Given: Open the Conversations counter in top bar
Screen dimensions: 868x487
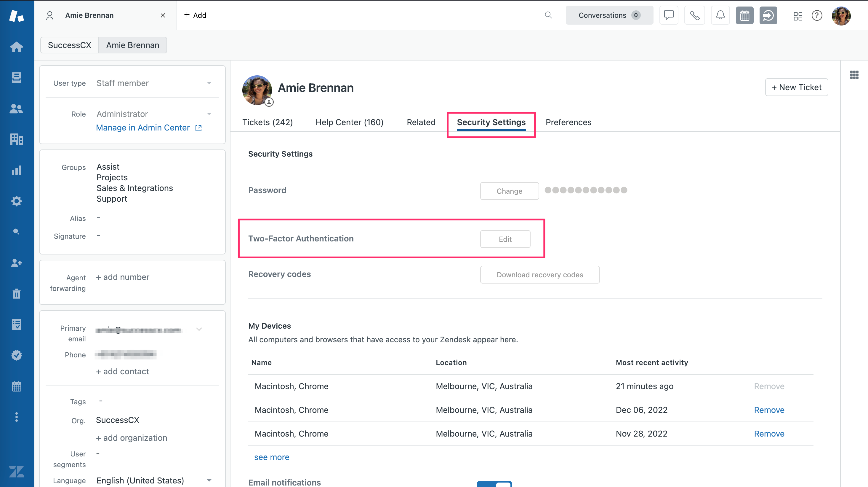Looking at the screenshot, I should coord(609,15).
